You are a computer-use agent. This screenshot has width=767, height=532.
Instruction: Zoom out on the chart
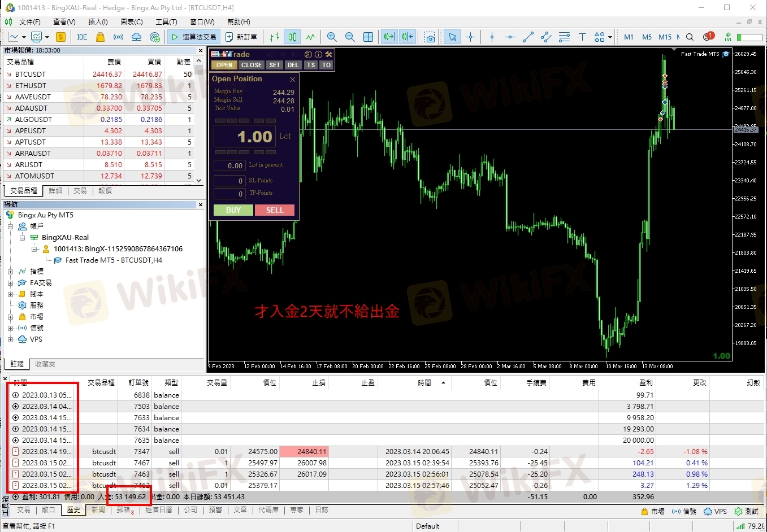(350, 37)
